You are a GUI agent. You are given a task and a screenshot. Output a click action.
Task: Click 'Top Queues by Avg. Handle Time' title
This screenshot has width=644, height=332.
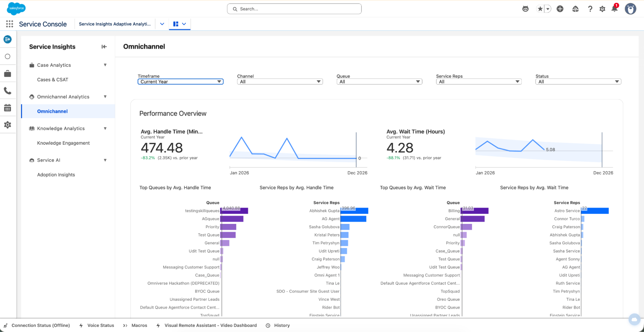pyautogui.click(x=175, y=188)
